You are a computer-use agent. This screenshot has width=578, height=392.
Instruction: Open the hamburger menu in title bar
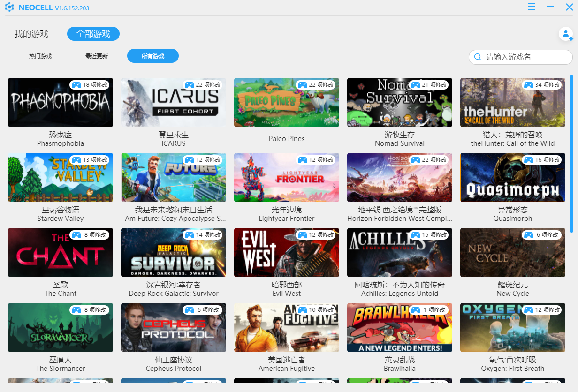coord(532,7)
